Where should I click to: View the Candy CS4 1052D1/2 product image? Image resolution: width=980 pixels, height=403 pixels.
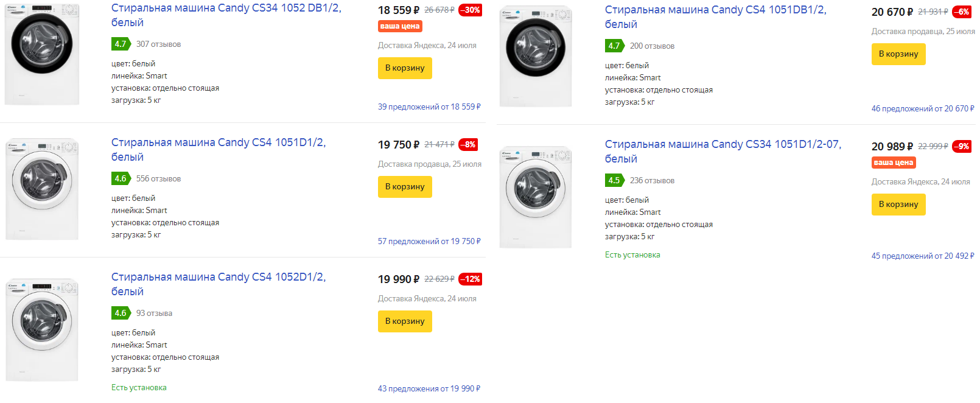[42, 330]
